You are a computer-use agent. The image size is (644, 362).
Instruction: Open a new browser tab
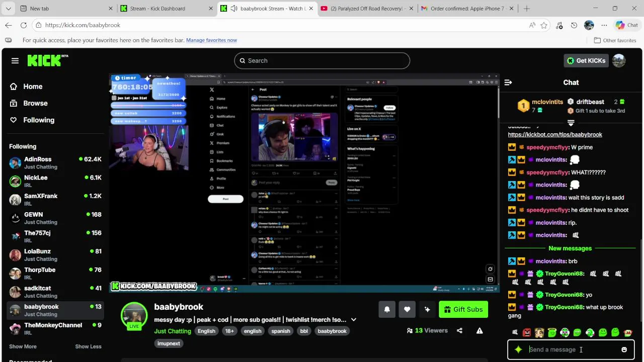click(x=527, y=9)
